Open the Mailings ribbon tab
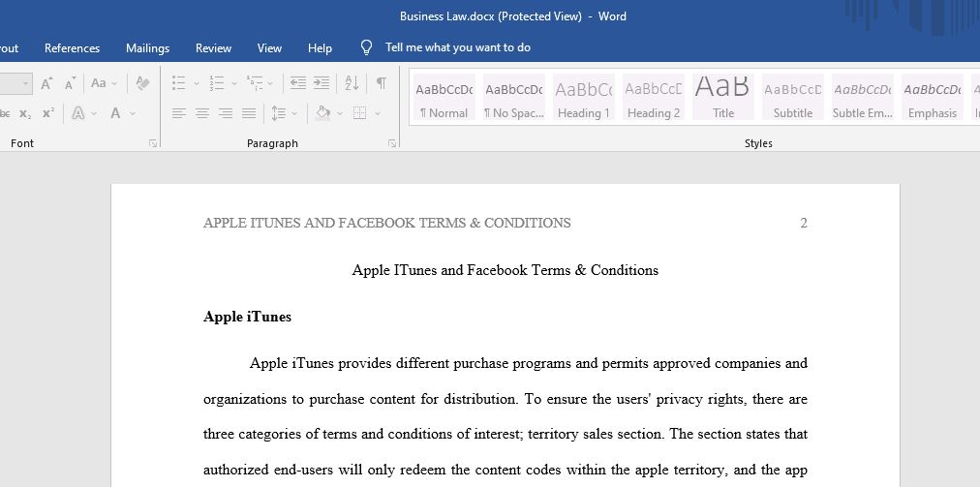Image resolution: width=980 pixels, height=487 pixels. [x=147, y=48]
